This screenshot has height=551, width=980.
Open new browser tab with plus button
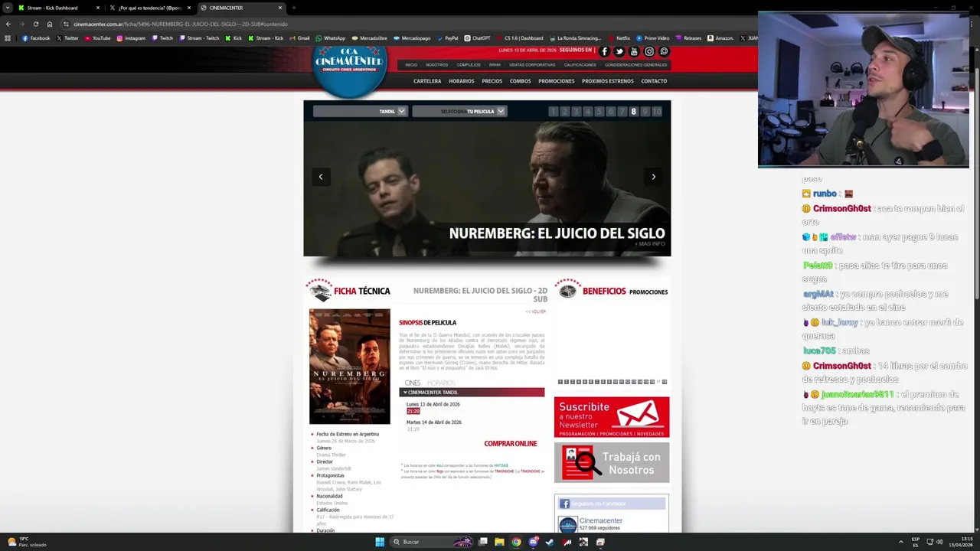294,8
